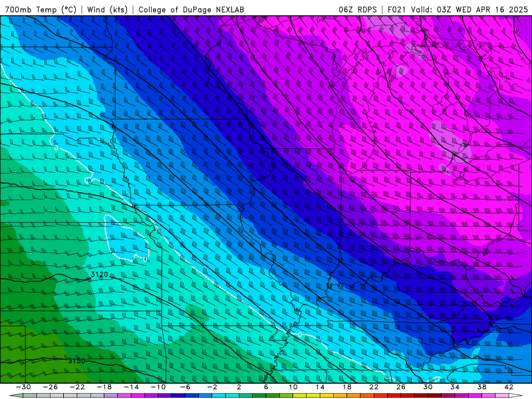Click the -26 color scale label
This screenshot has height=399, width=532.
51,387
